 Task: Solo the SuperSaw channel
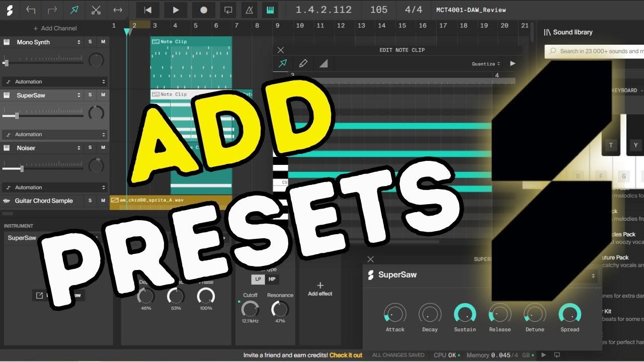pyautogui.click(x=90, y=95)
